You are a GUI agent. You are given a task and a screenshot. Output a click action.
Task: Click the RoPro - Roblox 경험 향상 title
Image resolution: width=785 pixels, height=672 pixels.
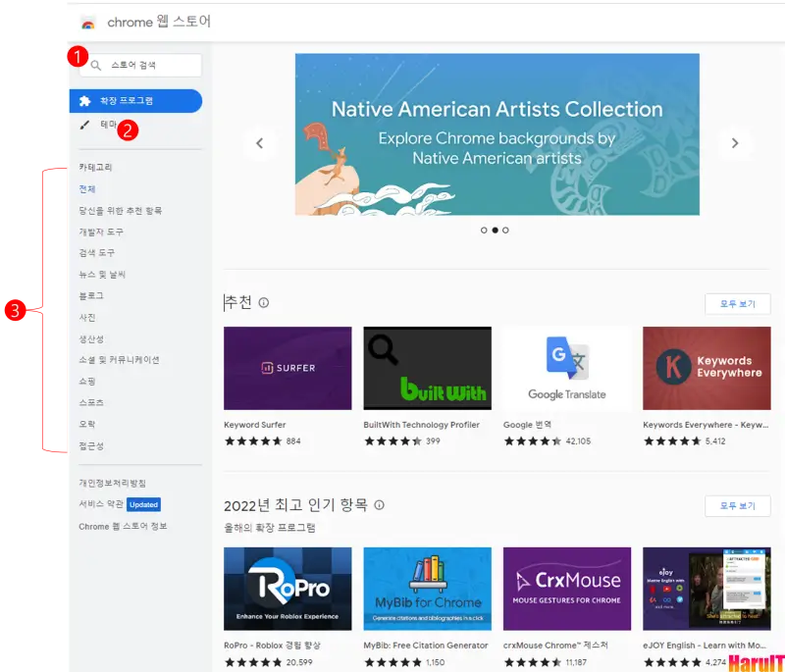[x=273, y=646]
